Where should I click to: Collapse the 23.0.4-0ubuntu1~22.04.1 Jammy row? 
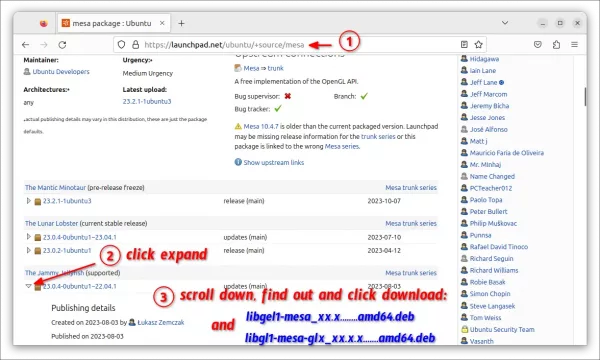[x=28, y=286]
